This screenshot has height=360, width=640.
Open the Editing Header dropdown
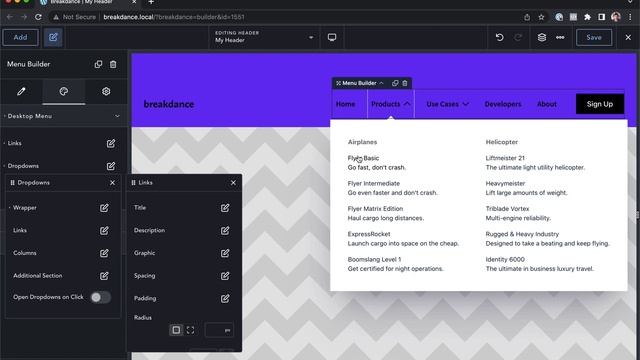(264, 37)
